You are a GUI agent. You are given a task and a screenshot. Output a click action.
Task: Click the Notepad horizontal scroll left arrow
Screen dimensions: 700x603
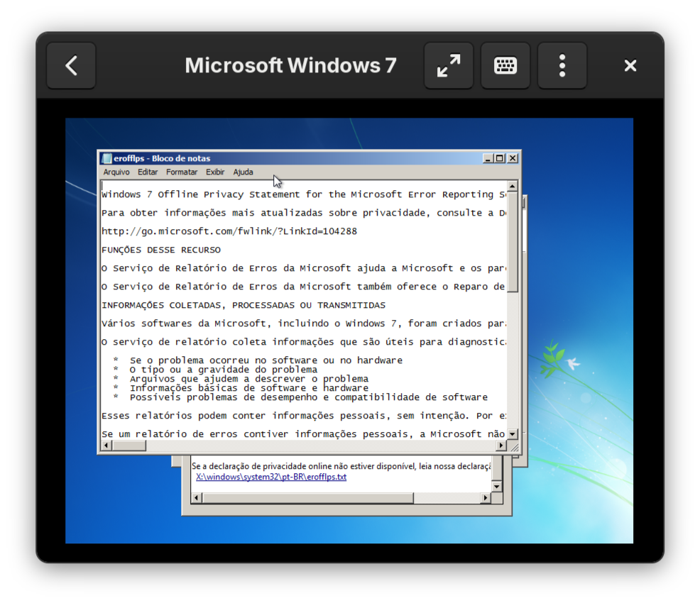pos(106,446)
